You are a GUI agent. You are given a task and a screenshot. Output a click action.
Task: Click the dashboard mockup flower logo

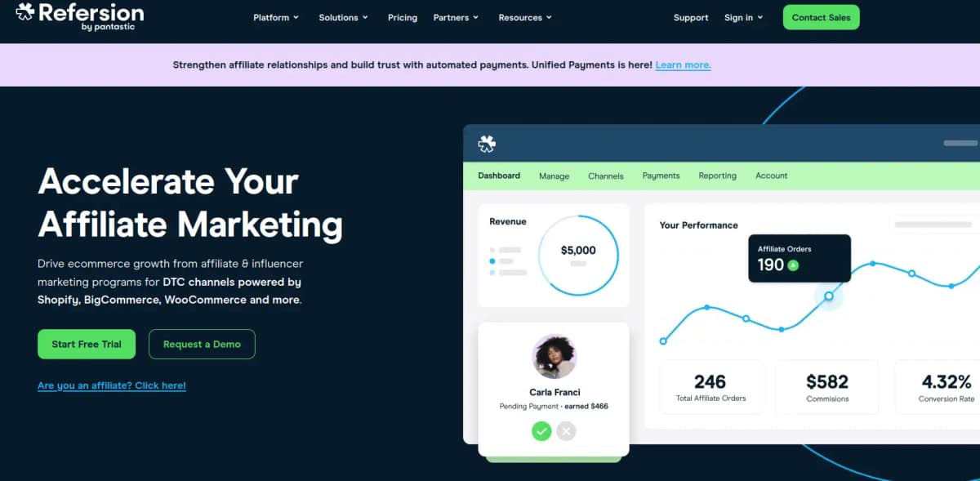487,144
